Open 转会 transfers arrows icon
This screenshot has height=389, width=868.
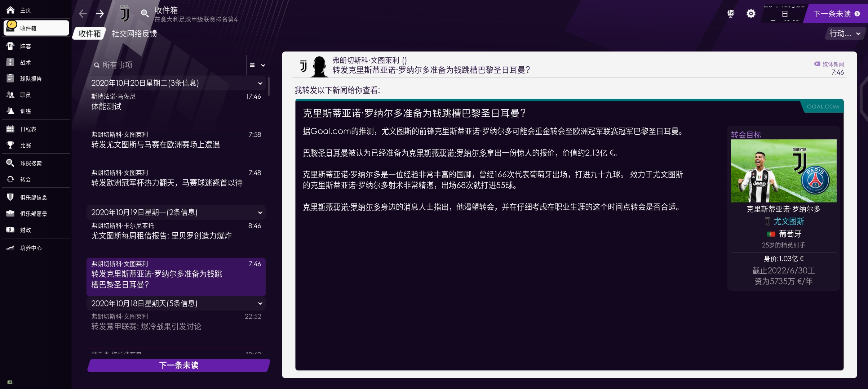pos(10,179)
